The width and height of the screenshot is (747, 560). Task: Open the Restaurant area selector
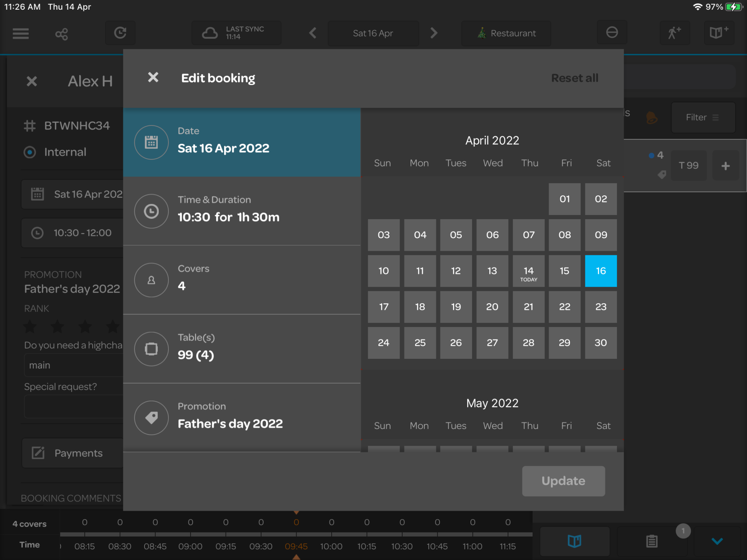click(506, 33)
